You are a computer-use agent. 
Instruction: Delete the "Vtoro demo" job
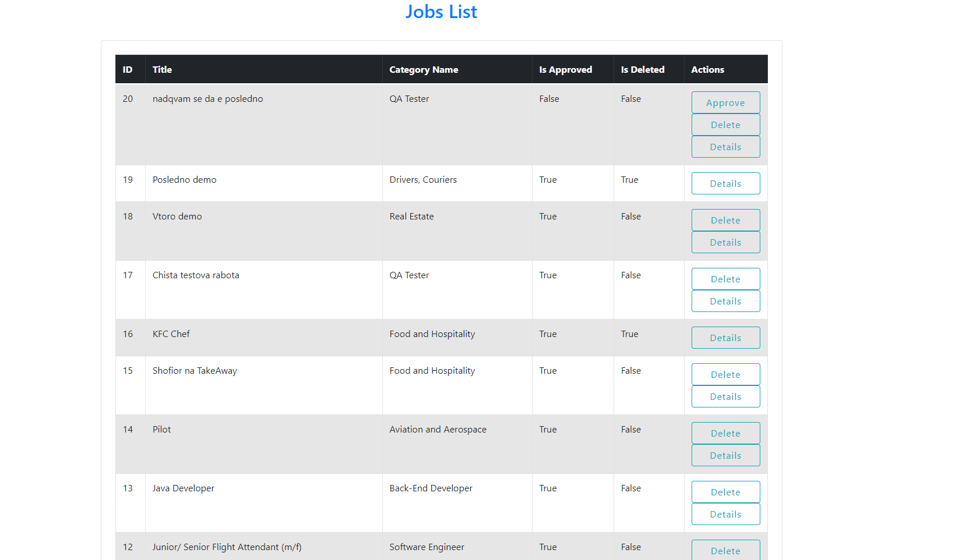coord(725,219)
